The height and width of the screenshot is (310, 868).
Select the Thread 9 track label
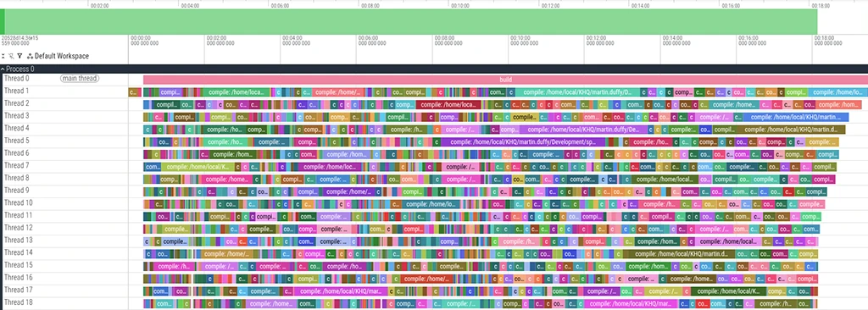coord(16,191)
